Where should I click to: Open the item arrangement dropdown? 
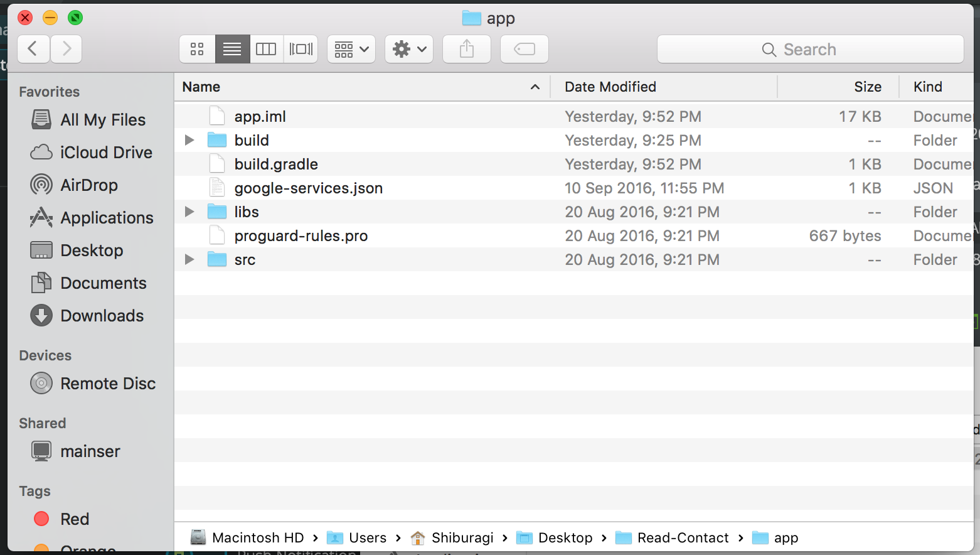351,49
